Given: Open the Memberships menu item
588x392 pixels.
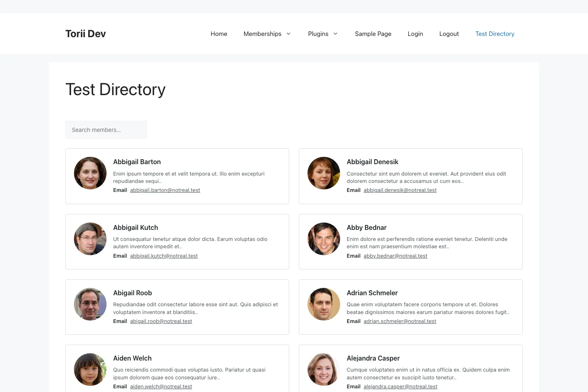Looking at the screenshot, I should tap(262, 33).
